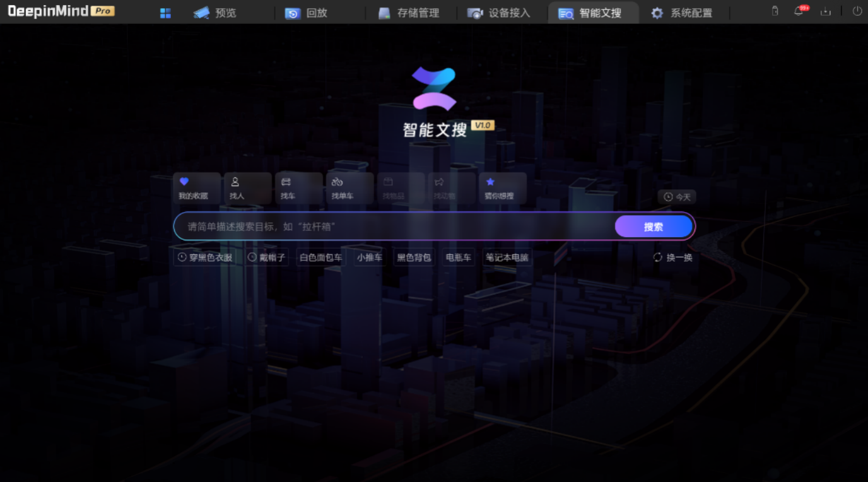Switch to the 回放 playback tab
The width and height of the screenshot is (868, 482).
pos(307,13)
